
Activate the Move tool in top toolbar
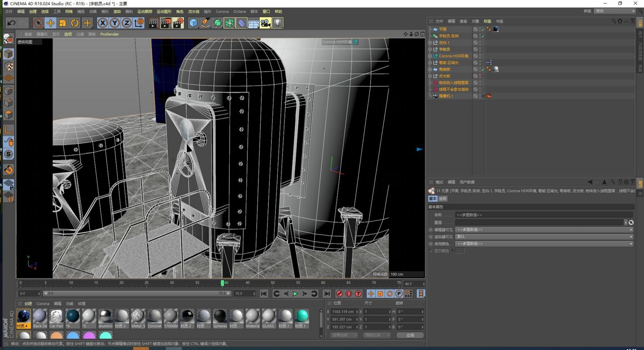(x=50, y=23)
